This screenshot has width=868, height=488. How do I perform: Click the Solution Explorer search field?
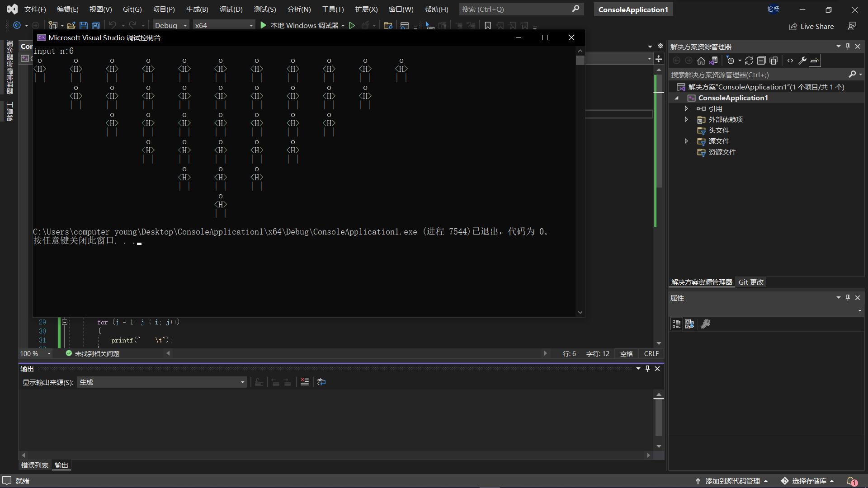coord(757,75)
